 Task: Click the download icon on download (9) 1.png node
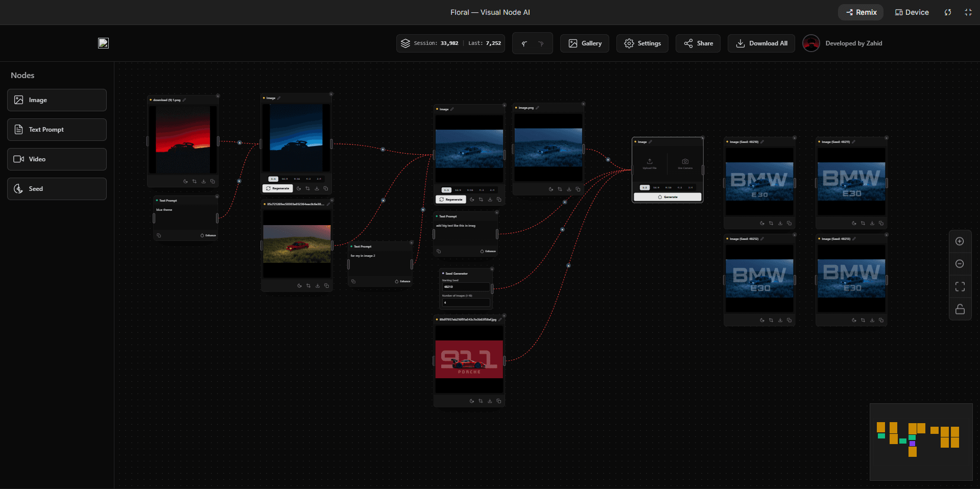204,181
